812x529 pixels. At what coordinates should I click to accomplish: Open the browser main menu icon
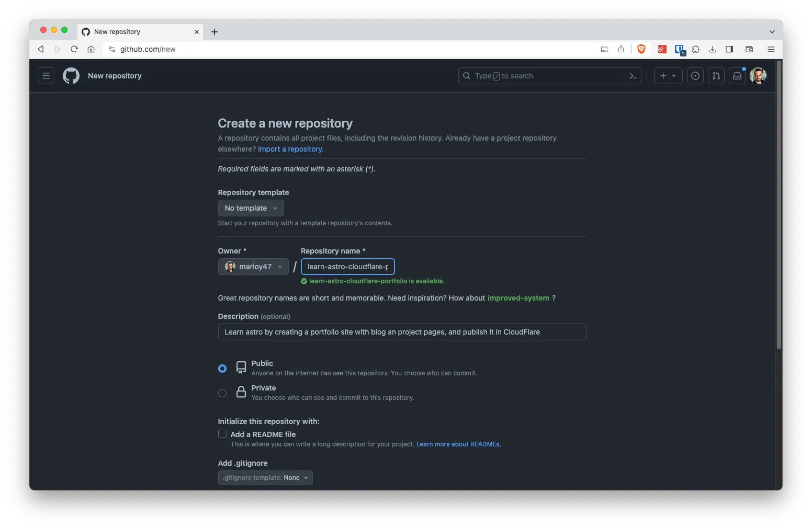pyautogui.click(x=771, y=49)
